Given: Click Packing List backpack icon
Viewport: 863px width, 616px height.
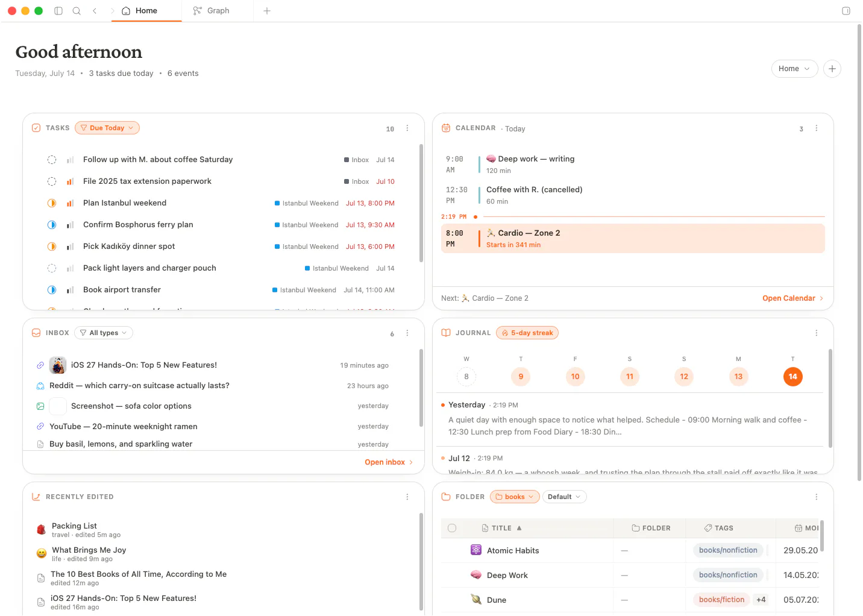Looking at the screenshot, I should (x=41, y=530).
